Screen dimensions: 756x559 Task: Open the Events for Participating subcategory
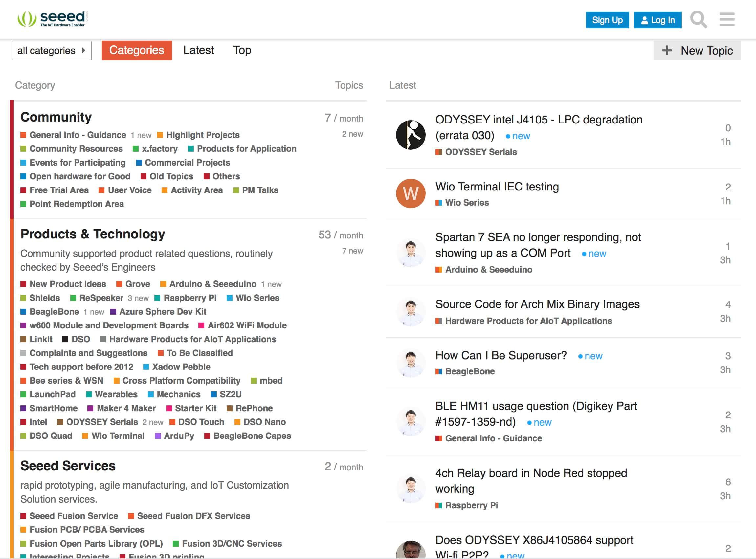(x=73, y=163)
